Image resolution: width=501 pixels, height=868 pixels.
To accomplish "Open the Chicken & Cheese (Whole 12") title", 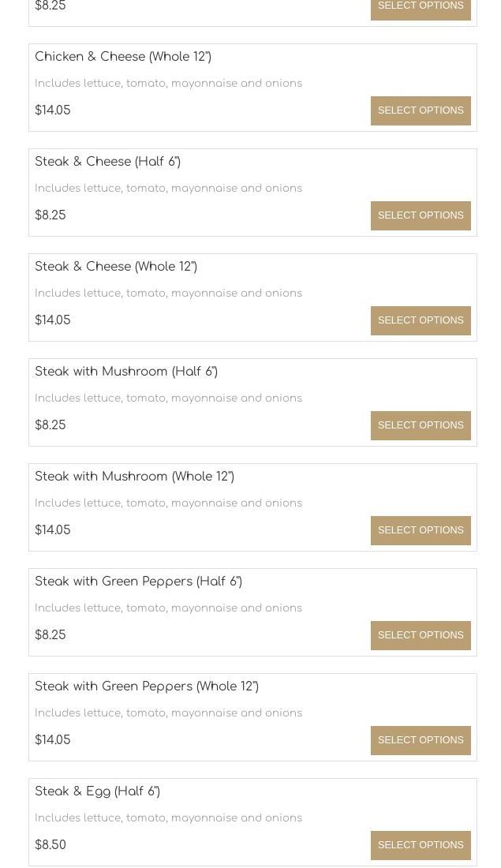I will click(123, 57).
